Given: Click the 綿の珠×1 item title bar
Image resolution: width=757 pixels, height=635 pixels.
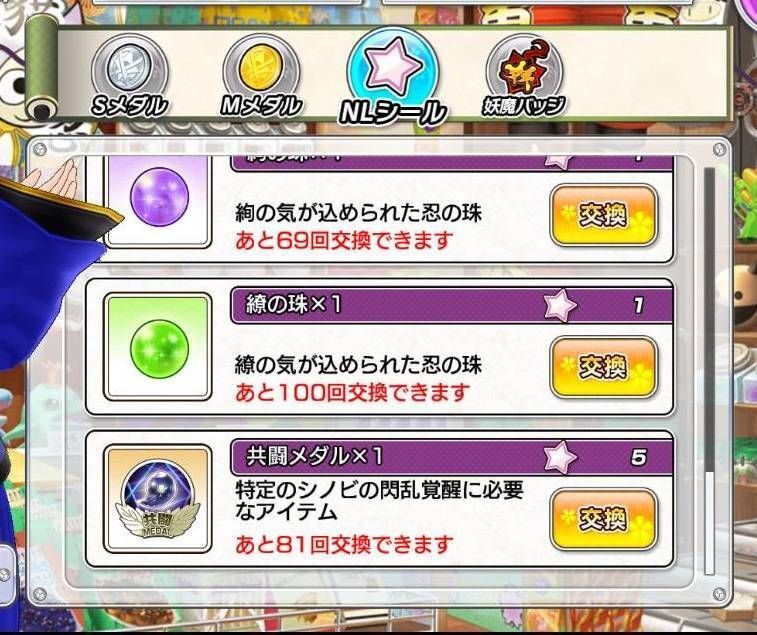Looking at the screenshot, I should coord(452,305).
